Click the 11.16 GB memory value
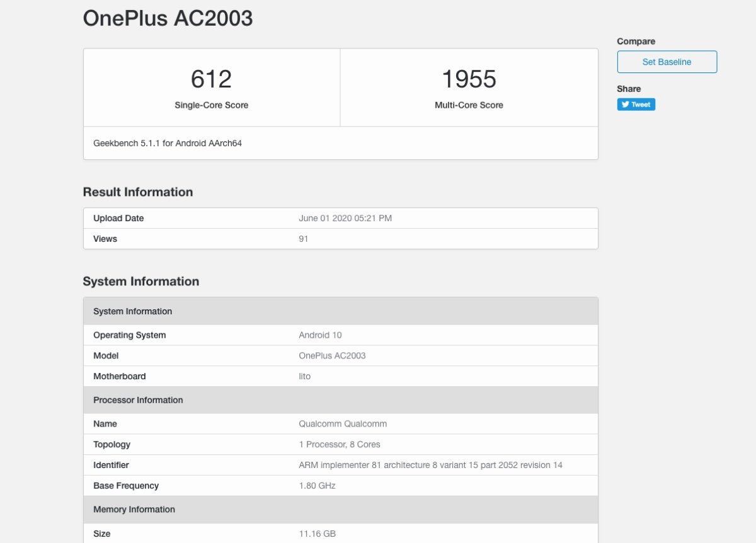Viewport: 756px width, 543px height. click(x=317, y=534)
